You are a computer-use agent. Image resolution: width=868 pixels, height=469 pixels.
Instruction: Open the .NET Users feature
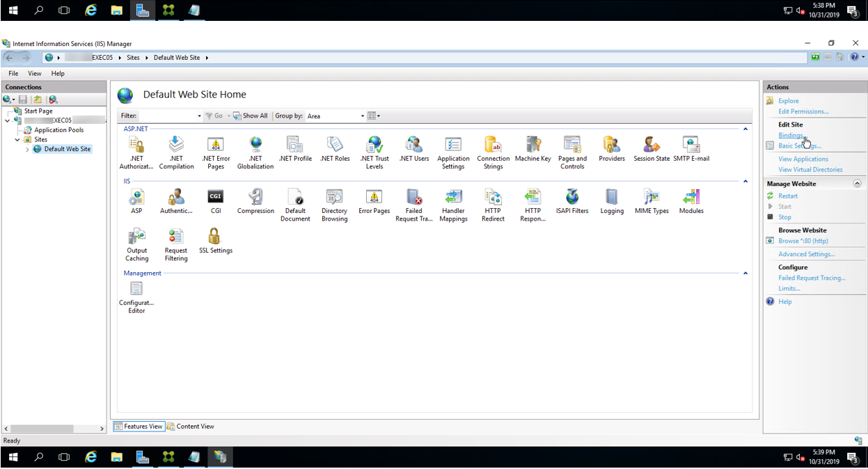tap(414, 149)
